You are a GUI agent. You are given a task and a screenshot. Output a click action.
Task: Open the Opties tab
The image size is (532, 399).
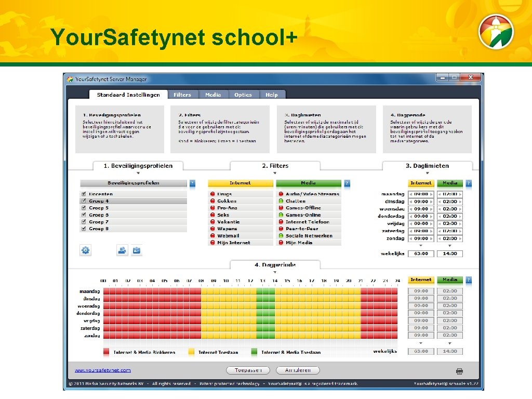[x=243, y=95]
